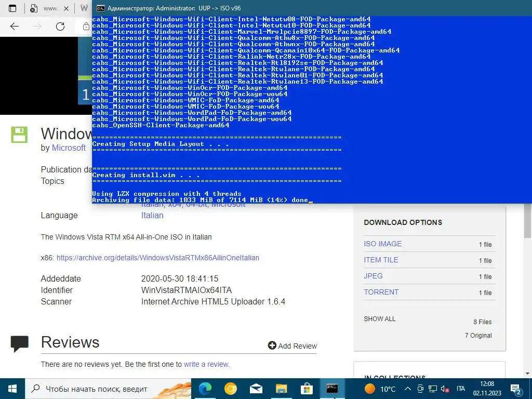Click the Internet Archive HTML5 Uploader 1.6.4 text
The width and height of the screenshot is (532, 399).
point(213,302)
